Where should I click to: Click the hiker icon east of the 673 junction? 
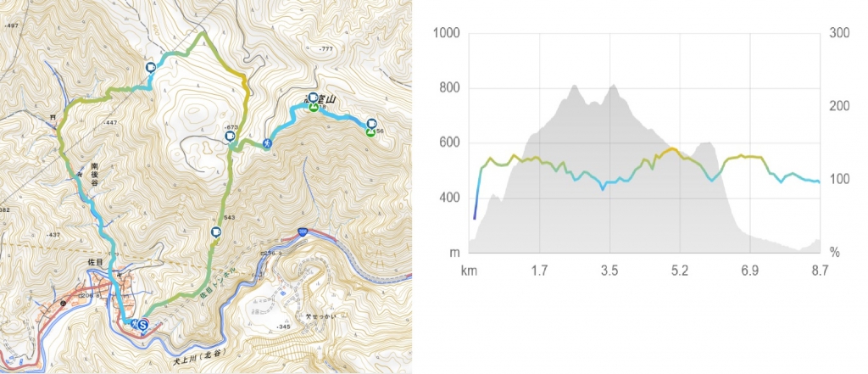coord(267,143)
